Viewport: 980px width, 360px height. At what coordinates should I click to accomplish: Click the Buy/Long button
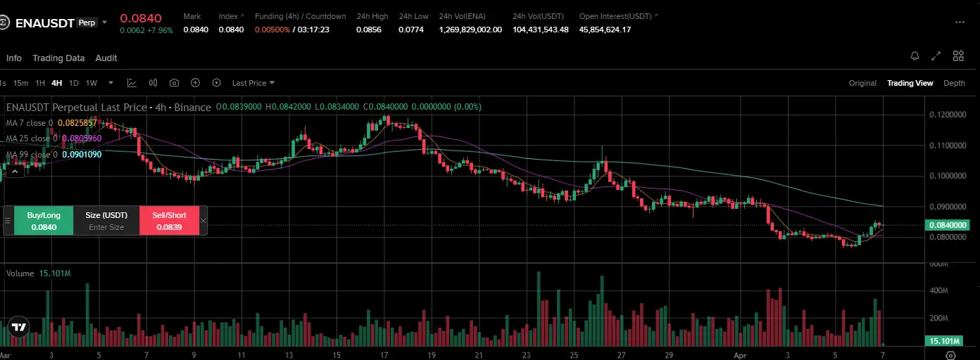[x=44, y=221]
